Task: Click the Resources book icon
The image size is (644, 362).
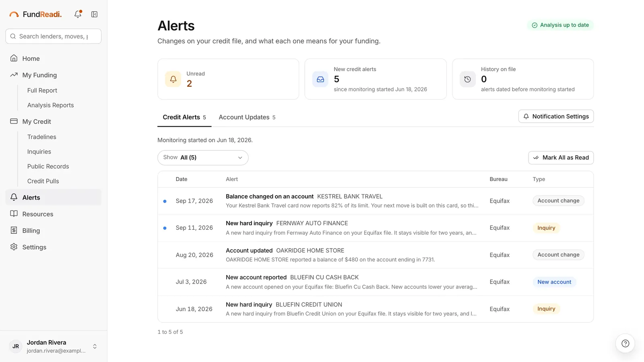Action: point(14,214)
